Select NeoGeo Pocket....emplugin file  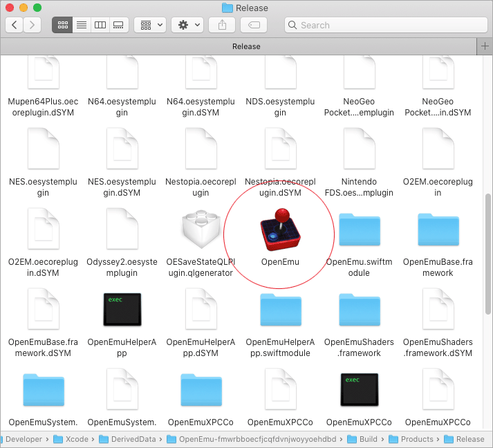pos(360,73)
